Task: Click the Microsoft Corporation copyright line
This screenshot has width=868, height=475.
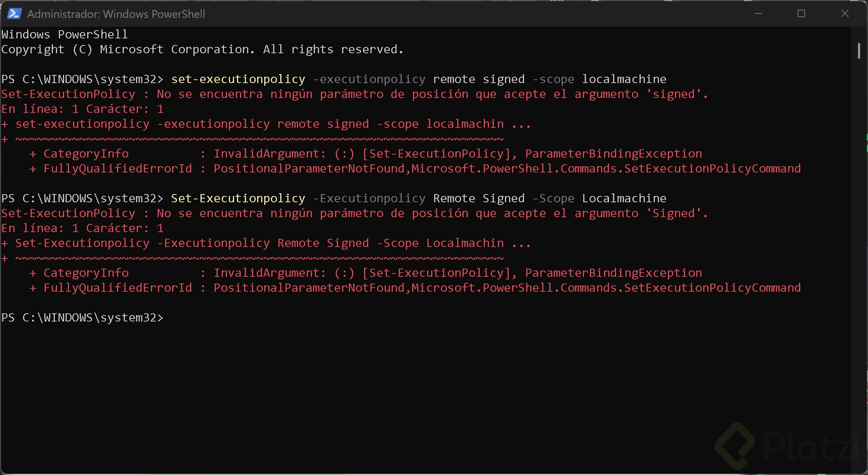Action: click(202, 49)
